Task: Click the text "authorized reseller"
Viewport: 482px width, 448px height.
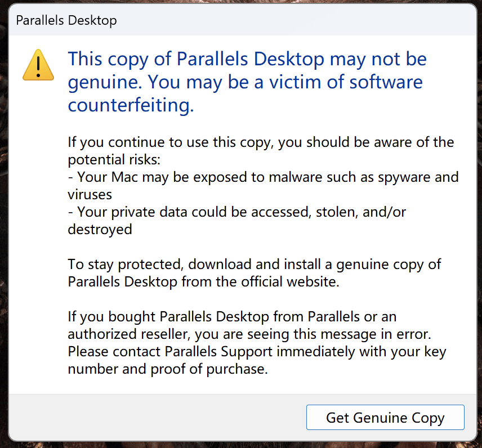Action: (x=130, y=334)
